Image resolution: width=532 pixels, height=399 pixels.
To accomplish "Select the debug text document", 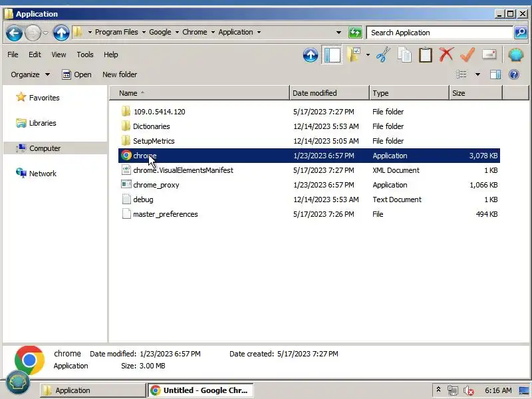I will [x=309, y=199].
